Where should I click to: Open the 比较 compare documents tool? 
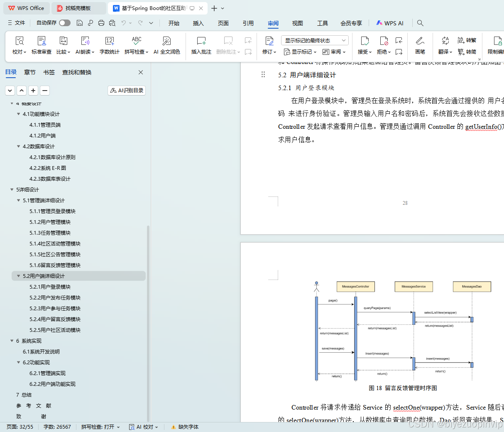click(63, 45)
